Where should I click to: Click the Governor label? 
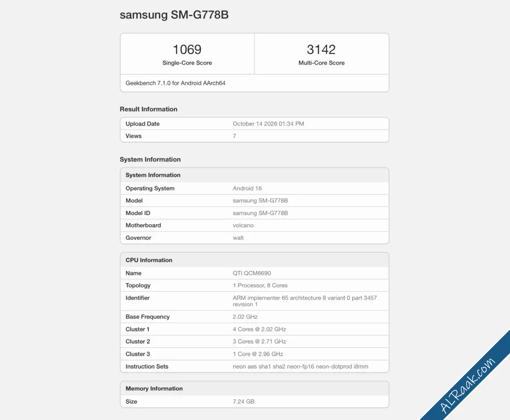(x=138, y=238)
